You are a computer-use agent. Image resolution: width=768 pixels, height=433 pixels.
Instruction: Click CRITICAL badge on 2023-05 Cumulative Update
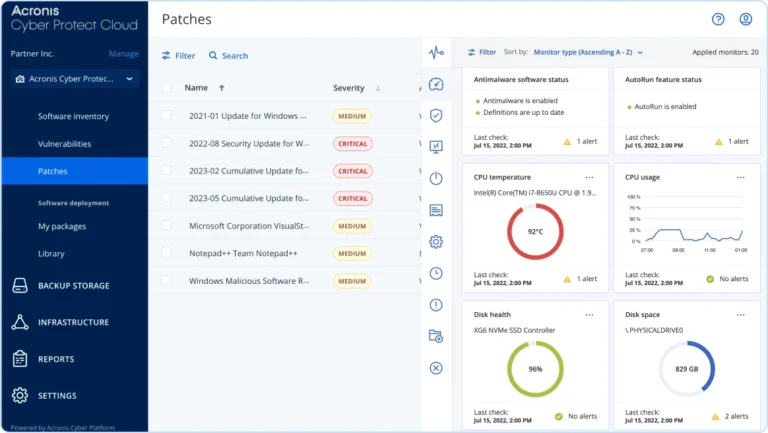(x=352, y=198)
